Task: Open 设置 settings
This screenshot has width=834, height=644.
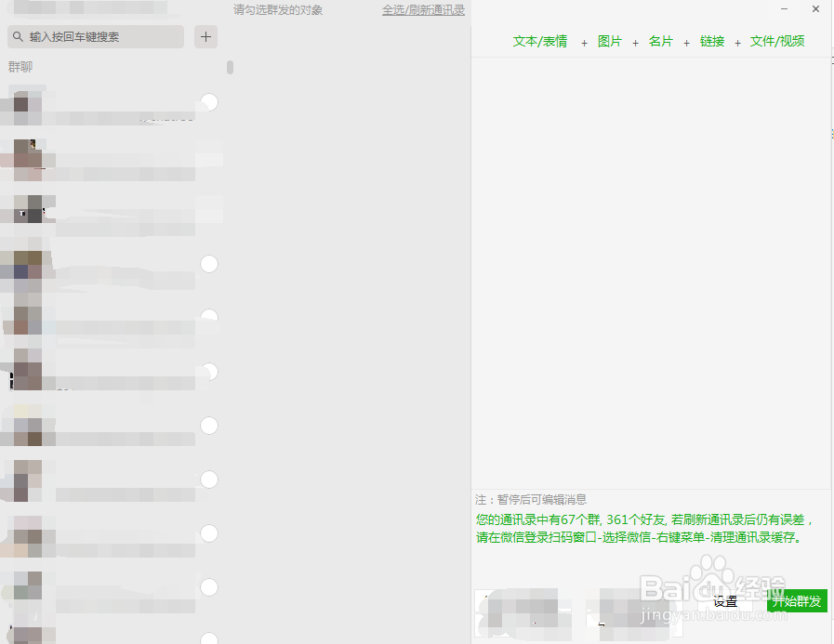Action: (x=724, y=601)
